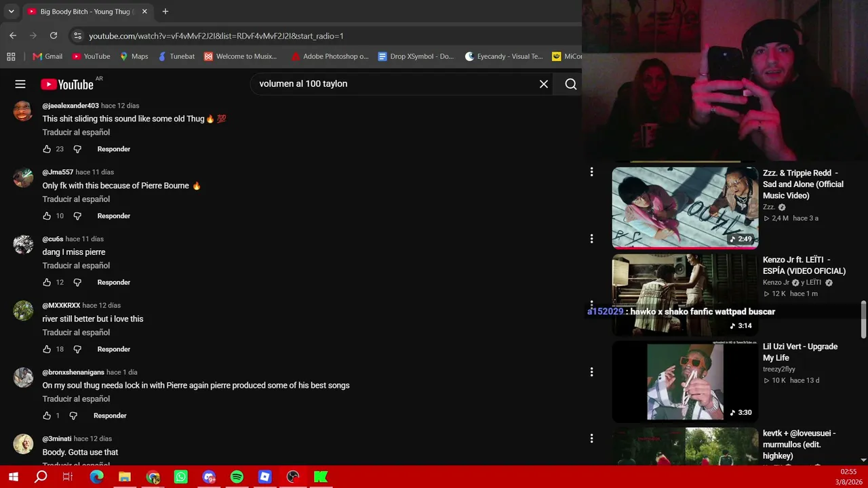868x488 pixels.
Task: Like the comment by @cu6s
Action: [x=47, y=282]
